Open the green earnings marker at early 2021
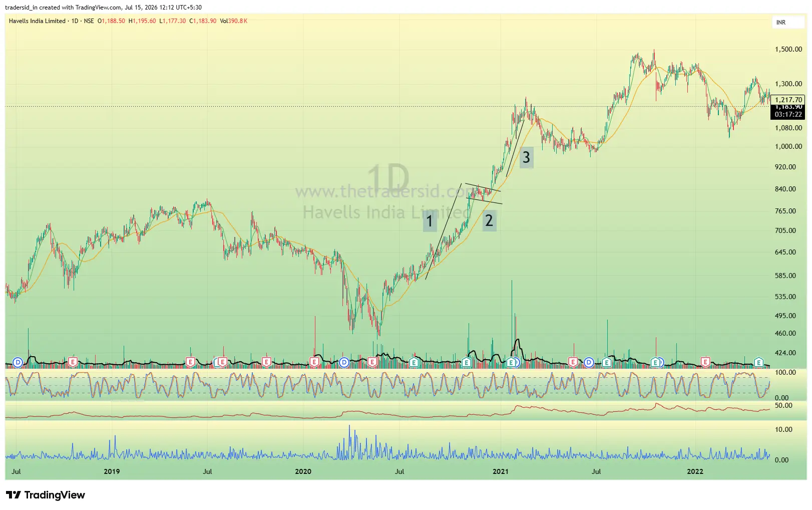 511,362
